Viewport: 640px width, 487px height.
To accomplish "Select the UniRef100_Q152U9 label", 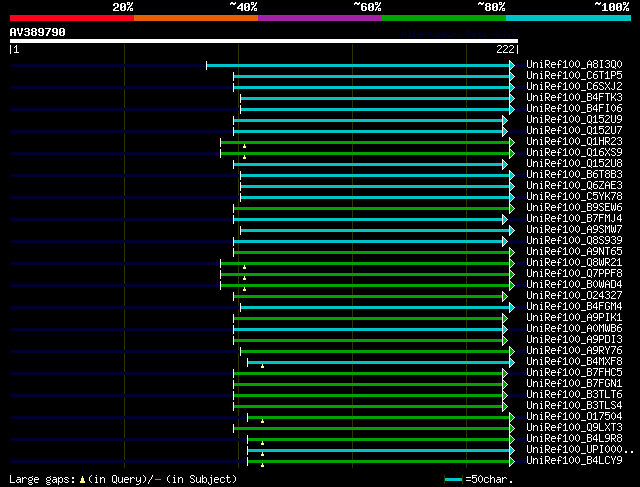I will click(x=574, y=120).
